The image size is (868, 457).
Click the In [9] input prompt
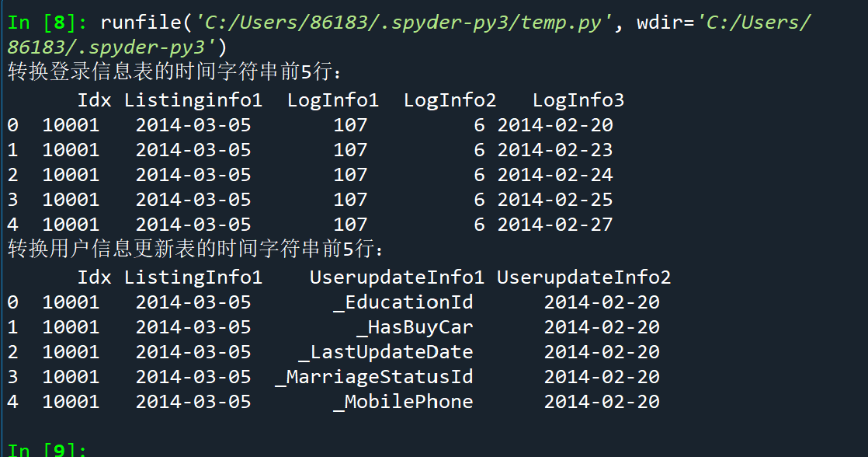coord(48,450)
